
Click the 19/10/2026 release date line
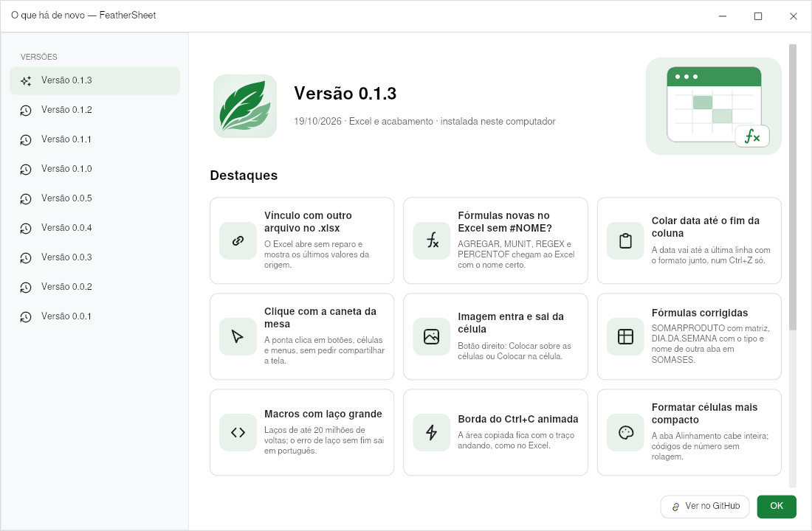tap(424, 121)
